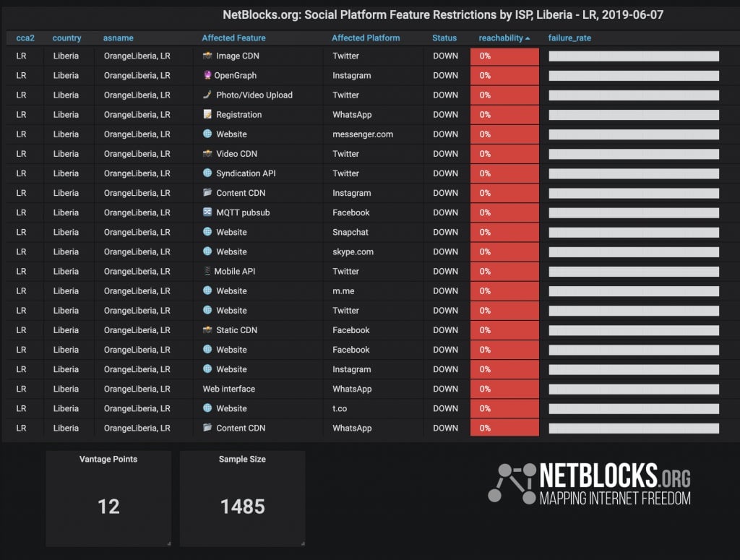Click the Vantage Points value '12'
This screenshot has width=740, height=560.
[108, 507]
